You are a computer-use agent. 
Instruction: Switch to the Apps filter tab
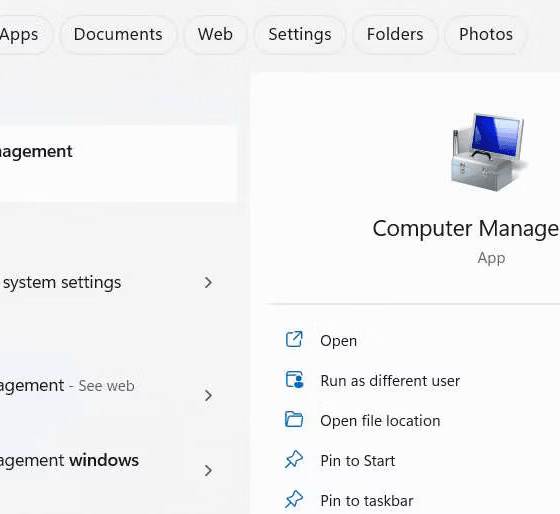point(21,35)
